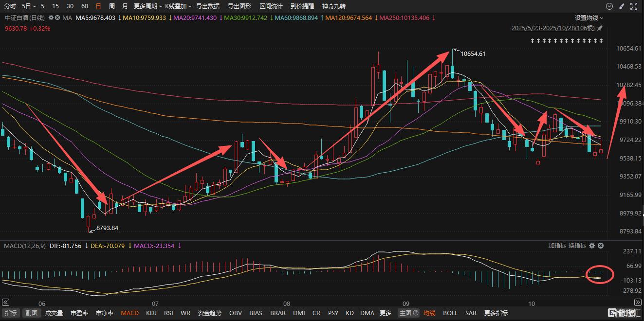
Task: Close the MACD sub-chart panel
Action: [601, 246]
